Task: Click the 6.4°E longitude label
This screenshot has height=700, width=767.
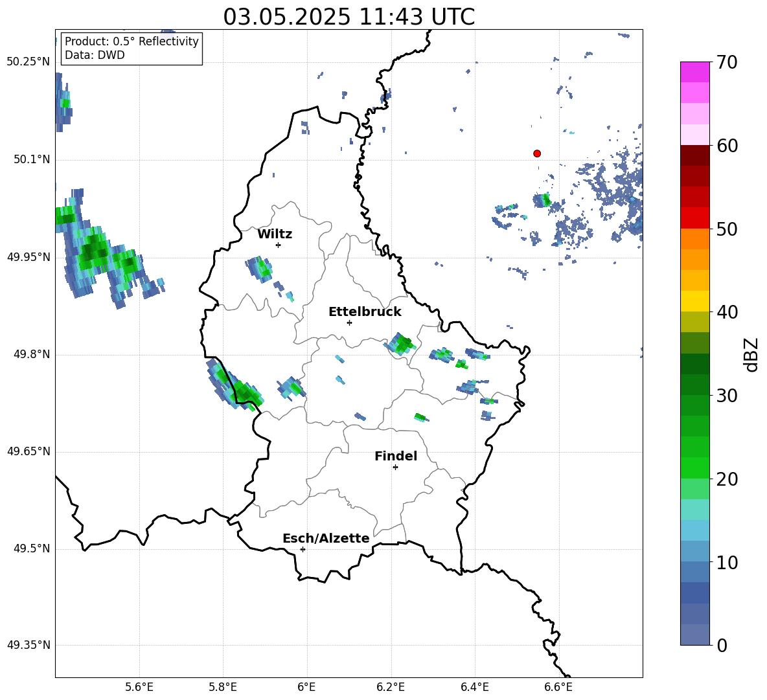Action: pos(474,687)
